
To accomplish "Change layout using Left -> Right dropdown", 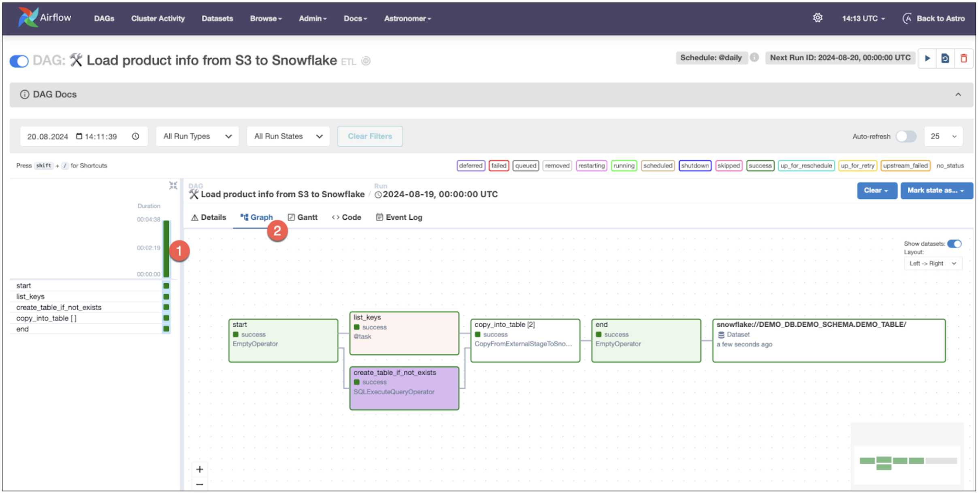I will pyautogui.click(x=933, y=263).
